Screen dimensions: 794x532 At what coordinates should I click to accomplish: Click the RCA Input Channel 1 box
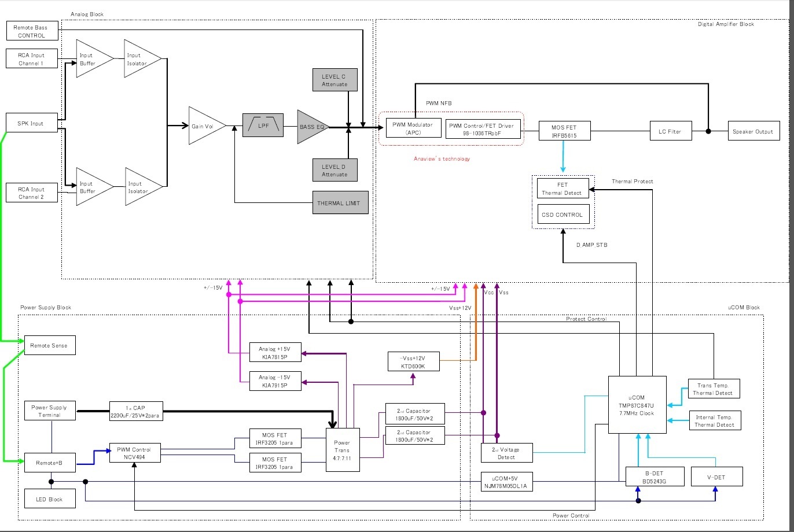(x=33, y=59)
